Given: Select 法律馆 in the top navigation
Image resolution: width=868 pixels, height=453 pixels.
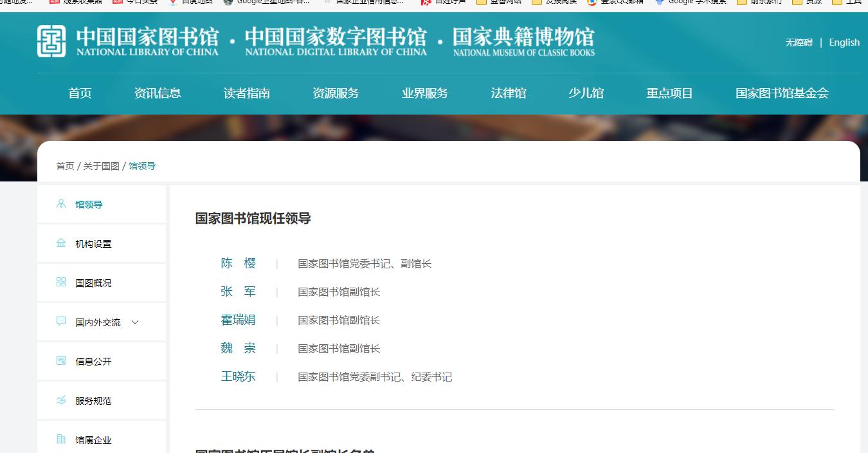Looking at the screenshot, I should pyautogui.click(x=509, y=93).
